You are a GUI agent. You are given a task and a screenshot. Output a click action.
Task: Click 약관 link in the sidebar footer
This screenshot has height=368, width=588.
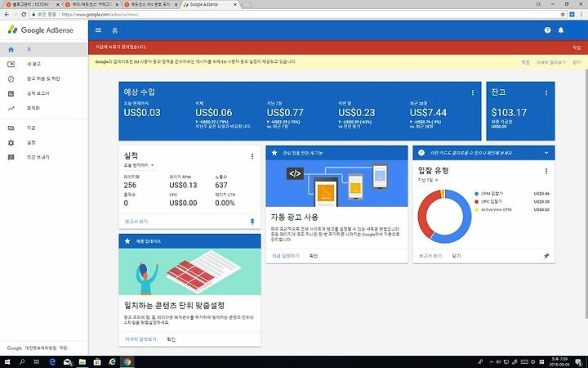click(x=64, y=348)
